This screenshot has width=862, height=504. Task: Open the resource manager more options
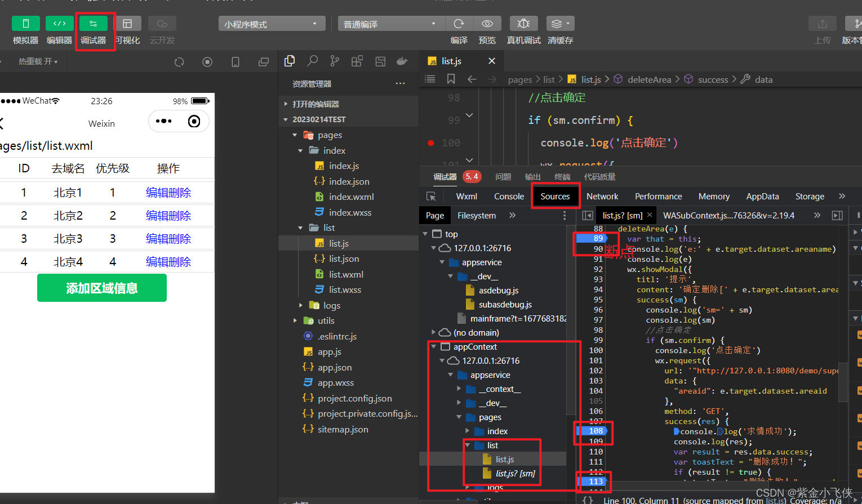(400, 83)
